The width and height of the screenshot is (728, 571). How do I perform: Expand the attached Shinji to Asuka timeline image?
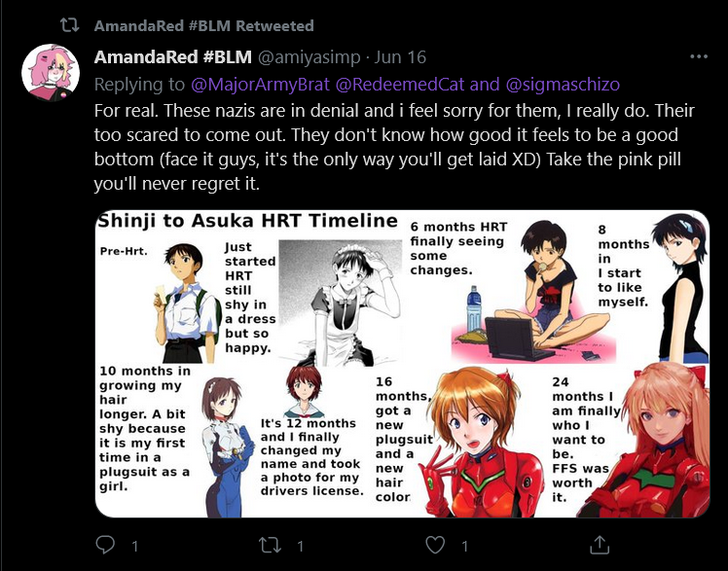coord(402,364)
